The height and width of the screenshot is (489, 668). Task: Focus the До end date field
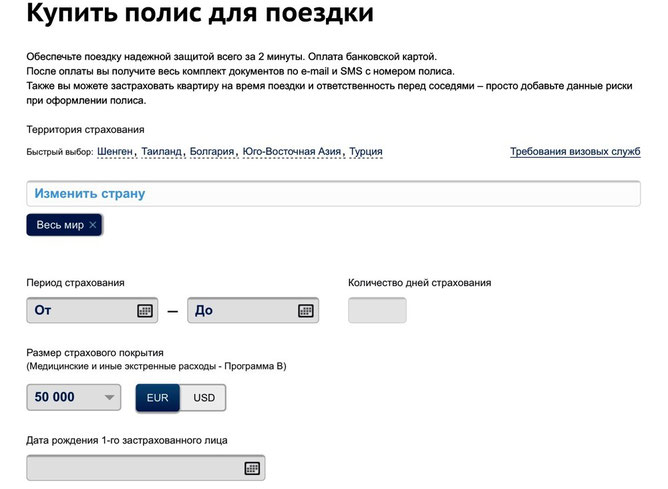[x=253, y=310]
